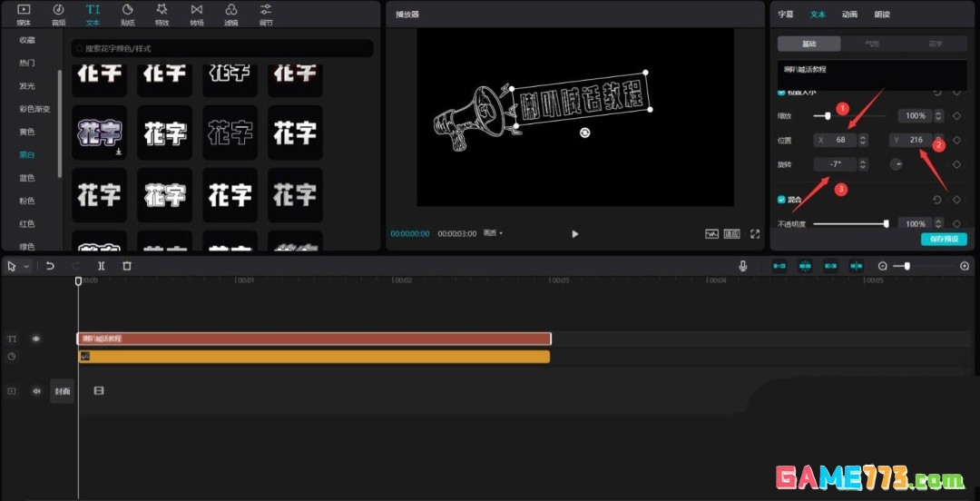Toggle the 混合 blend checkbox

pos(781,200)
